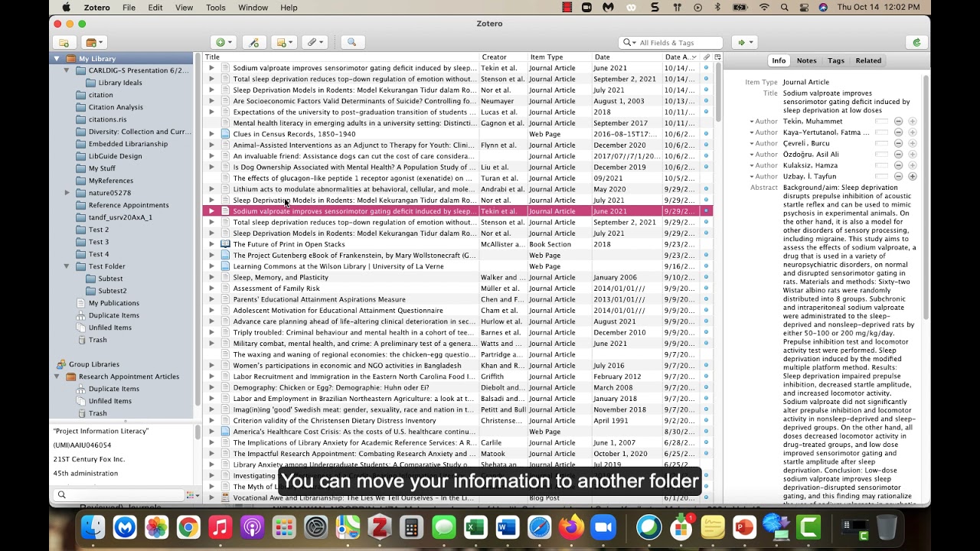Collapse the My Library tree

[x=57, y=58]
